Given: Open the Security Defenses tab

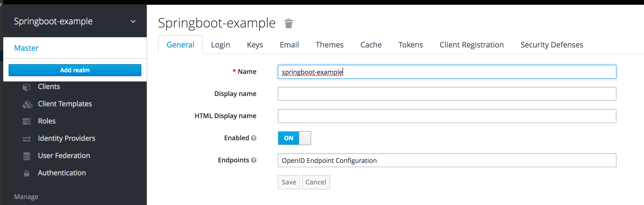Looking at the screenshot, I should 551,45.
